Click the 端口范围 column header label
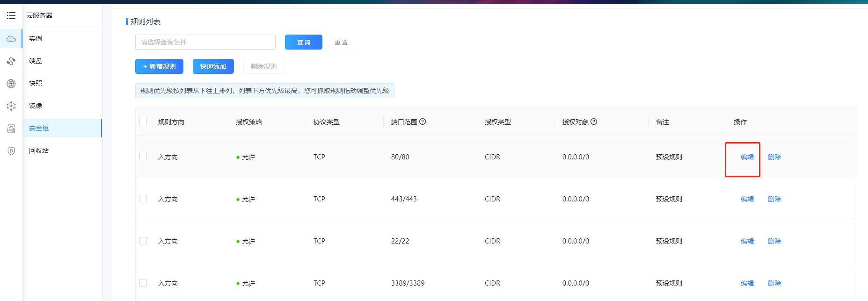The image size is (868, 301). (x=404, y=122)
